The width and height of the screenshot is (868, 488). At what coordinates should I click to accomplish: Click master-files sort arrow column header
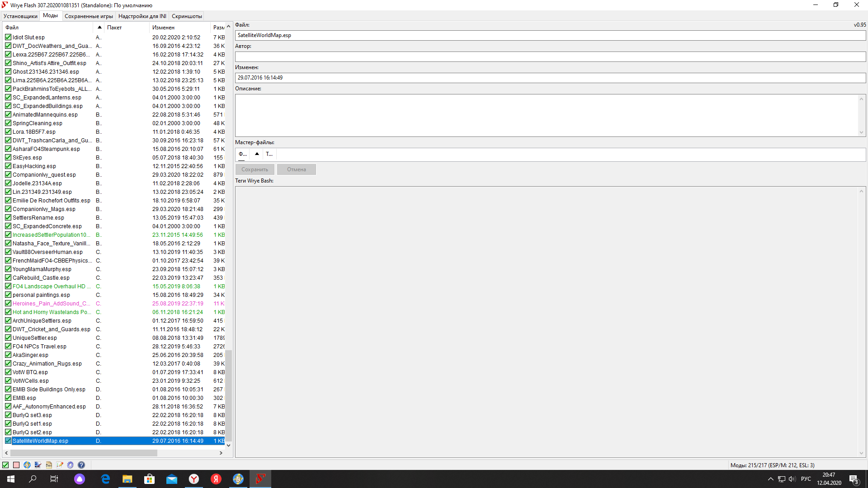pyautogui.click(x=257, y=154)
